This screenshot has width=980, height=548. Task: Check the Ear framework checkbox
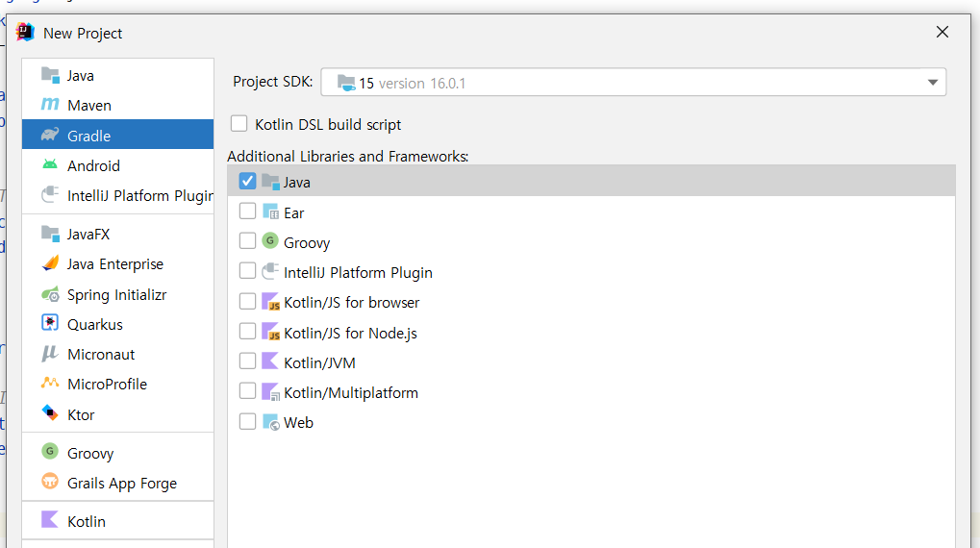pyautogui.click(x=247, y=212)
